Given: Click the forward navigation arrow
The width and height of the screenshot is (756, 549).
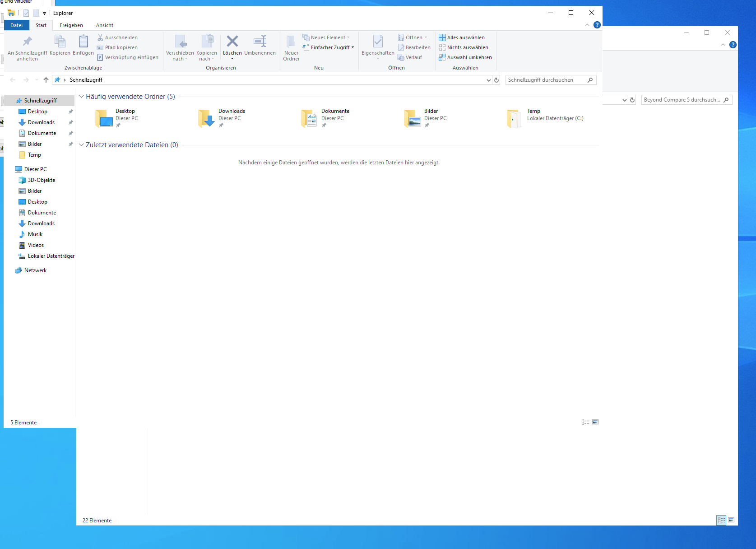Looking at the screenshot, I should 26,80.
